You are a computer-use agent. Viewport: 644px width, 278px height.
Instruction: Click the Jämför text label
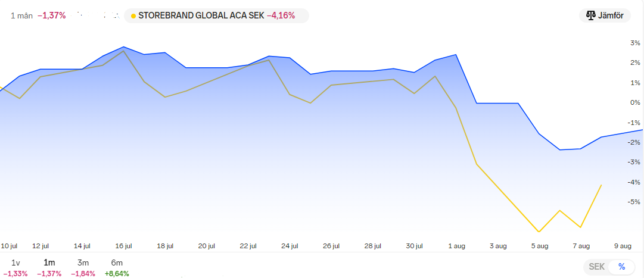pyautogui.click(x=610, y=15)
